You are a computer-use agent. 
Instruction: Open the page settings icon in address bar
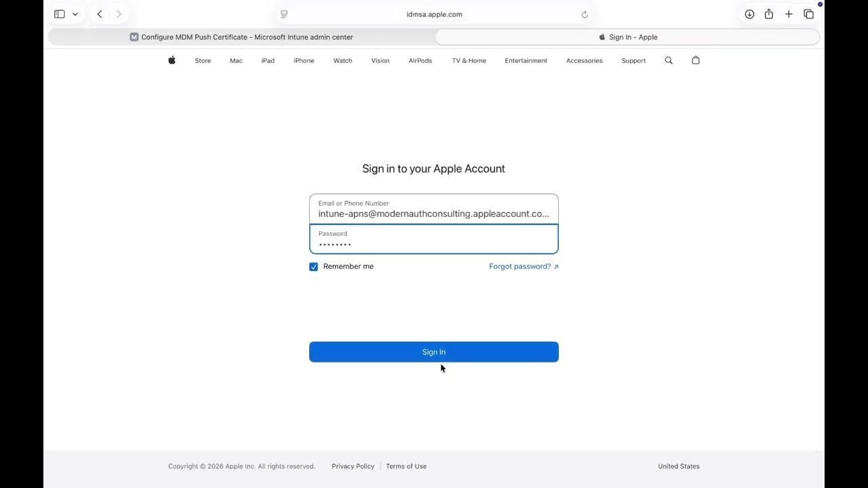tap(284, 14)
